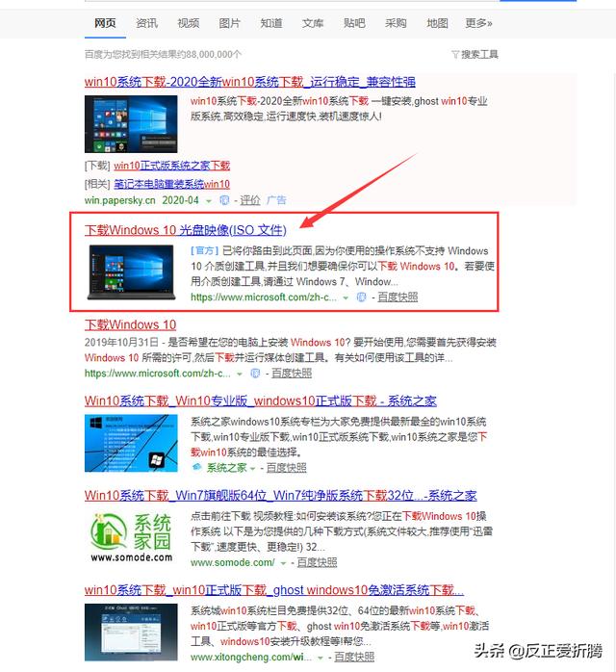
Task: Open 搜索工具 filter options
Action: 475,55
